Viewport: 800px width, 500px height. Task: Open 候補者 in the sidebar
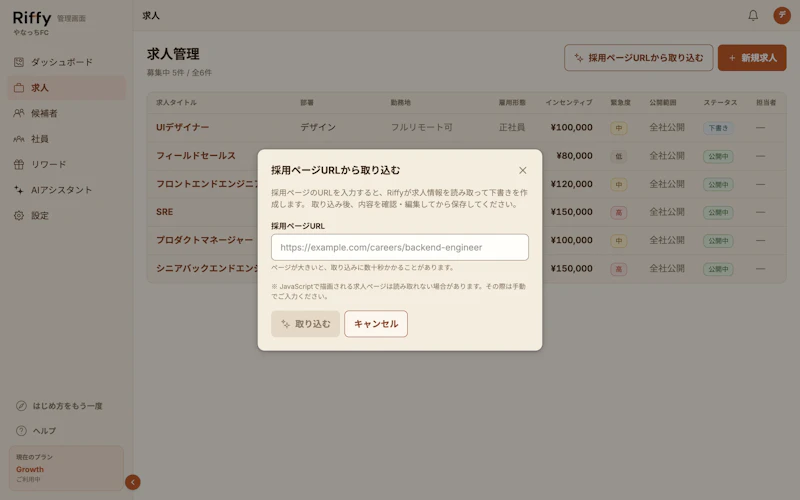coord(66,113)
